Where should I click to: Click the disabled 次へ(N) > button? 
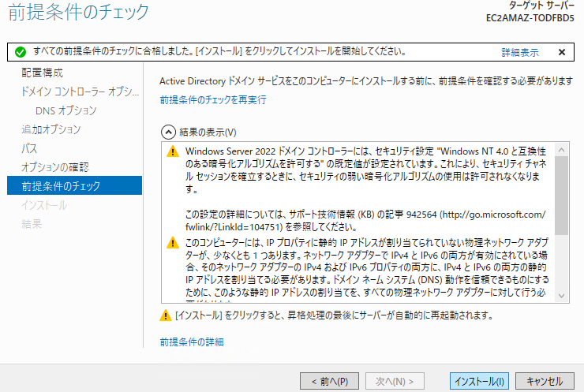tap(395, 381)
